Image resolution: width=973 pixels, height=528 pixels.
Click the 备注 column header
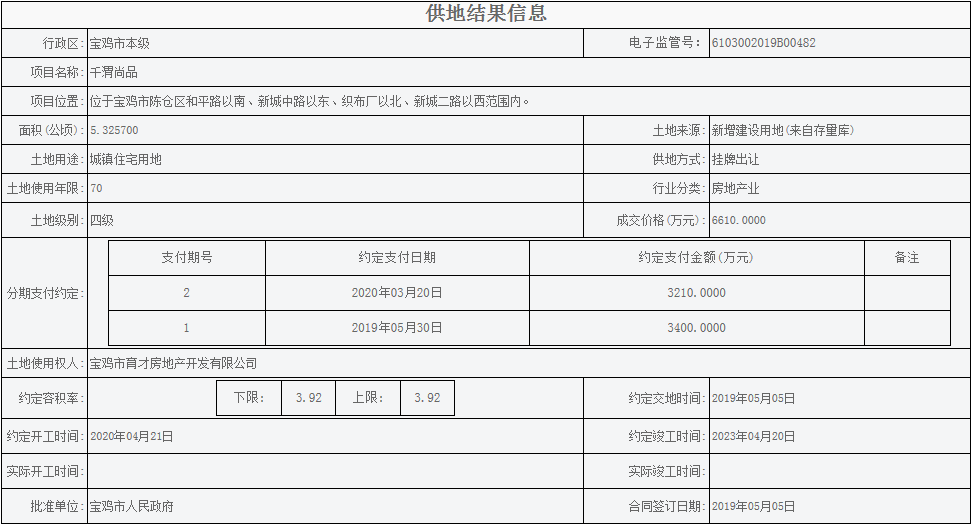pyautogui.click(x=907, y=257)
